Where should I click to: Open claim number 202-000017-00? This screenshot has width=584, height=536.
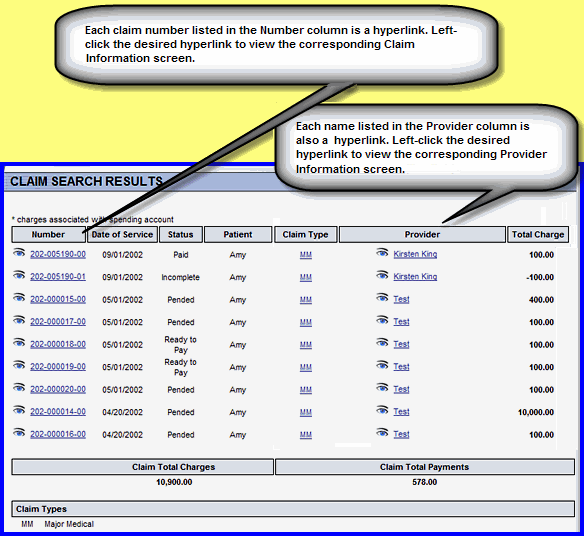(58, 321)
